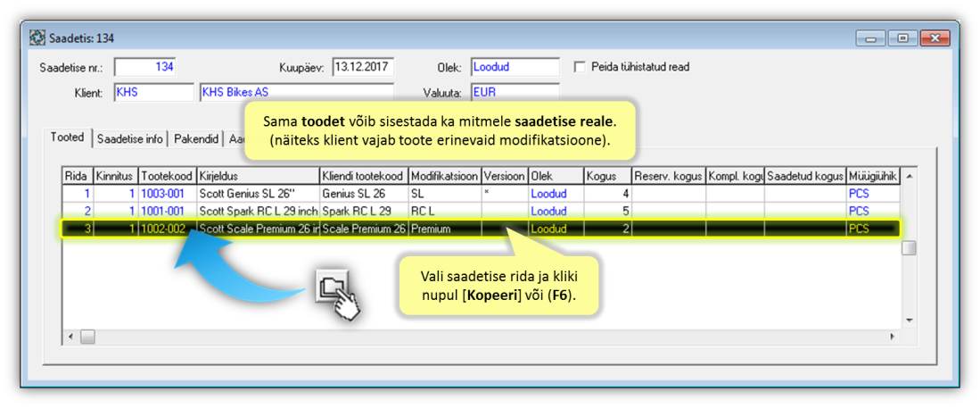Click the Versioon column header

pos(505,177)
